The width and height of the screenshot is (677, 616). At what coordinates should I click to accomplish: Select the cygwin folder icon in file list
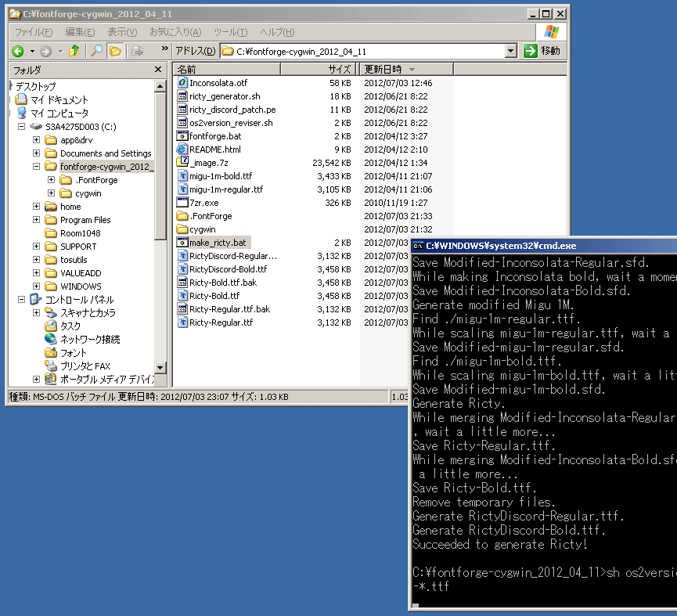(x=182, y=229)
